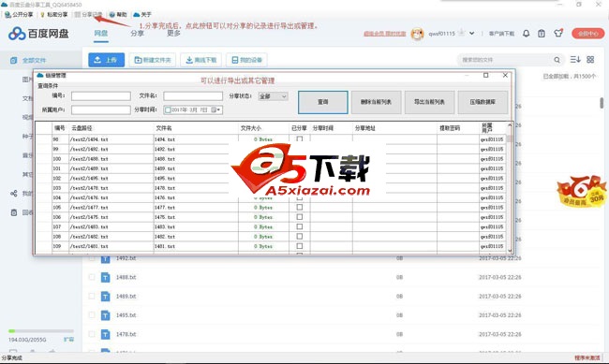Open the shirt skin icon in header
Viewport: 609px width, 364px height.
click(x=558, y=34)
